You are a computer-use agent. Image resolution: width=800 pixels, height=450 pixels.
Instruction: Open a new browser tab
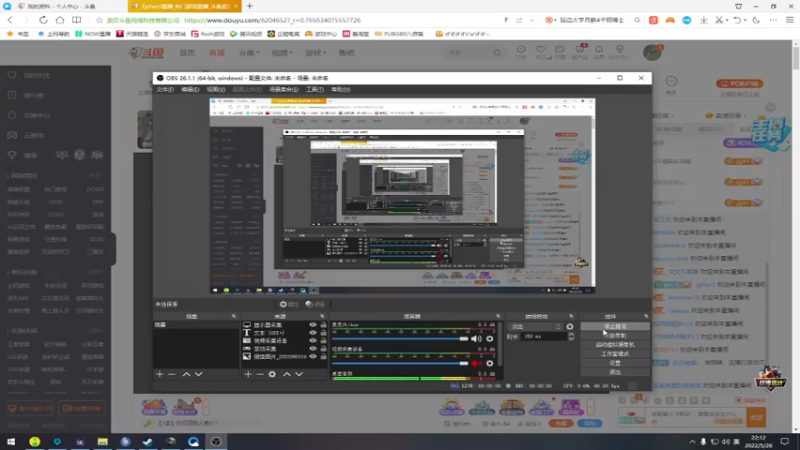click(249, 6)
